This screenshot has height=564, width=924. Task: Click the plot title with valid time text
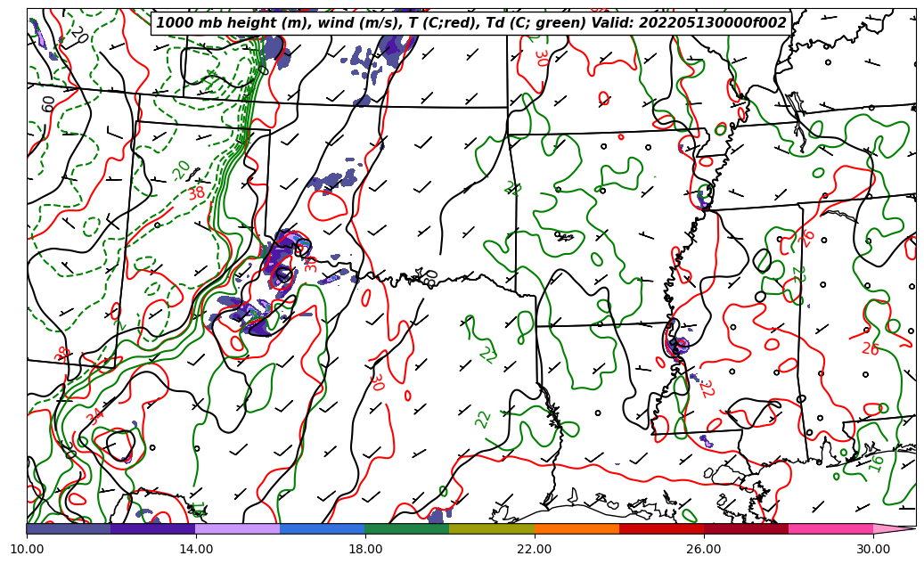click(471, 23)
